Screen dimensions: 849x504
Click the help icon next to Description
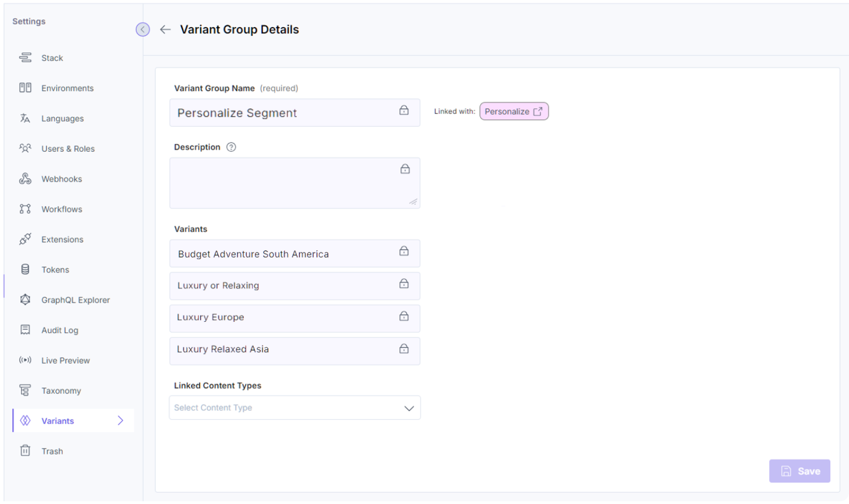(231, 147)
